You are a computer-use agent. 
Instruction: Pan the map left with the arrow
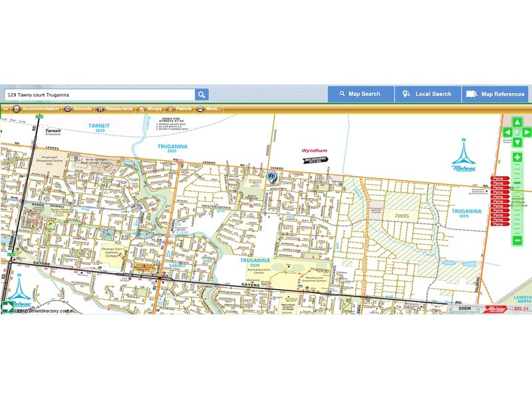(x=507, y=132)
